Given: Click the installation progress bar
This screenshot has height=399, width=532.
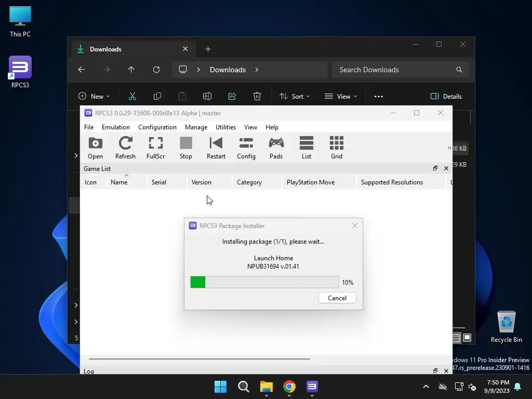Looking at the screenshot, I should (264, 282).
